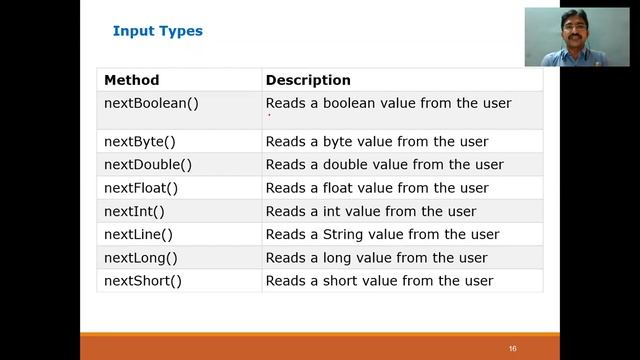Click the Input Types slide title
This screenshot has height=360, width=640.
point(158,31)
